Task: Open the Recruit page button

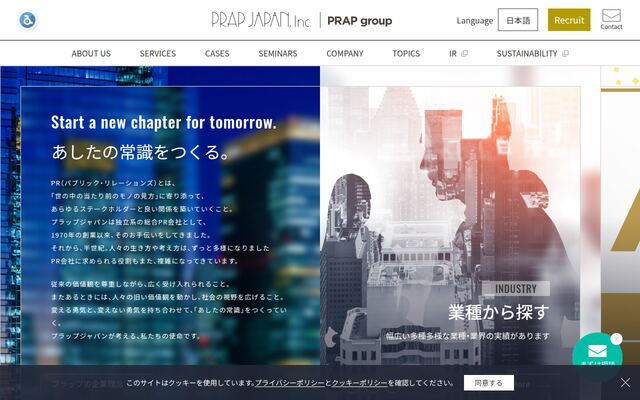Action: 569,20
